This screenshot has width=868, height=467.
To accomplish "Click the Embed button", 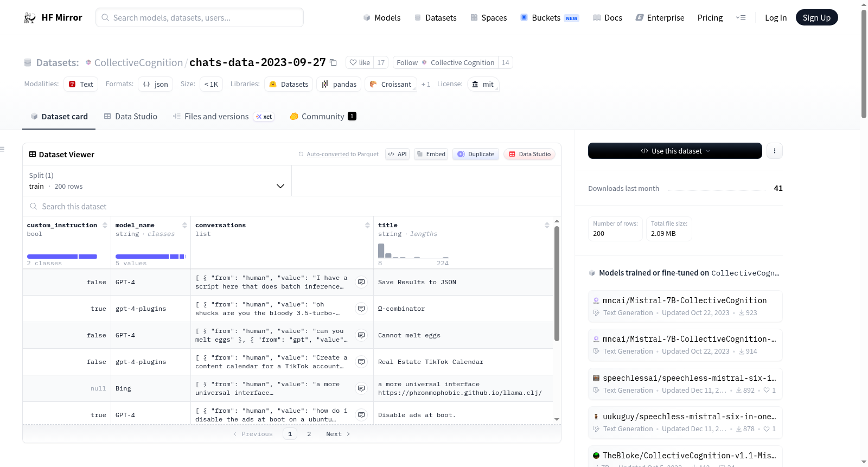I will point(431,154).
